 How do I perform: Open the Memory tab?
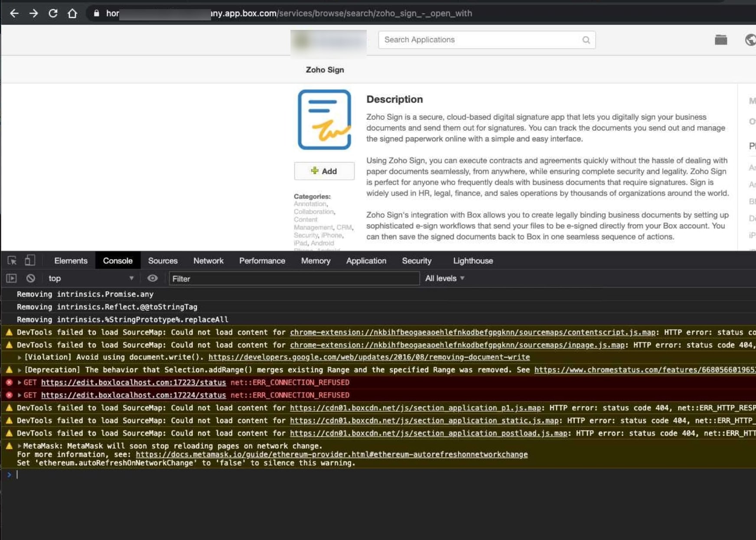(x=316, y=260)
